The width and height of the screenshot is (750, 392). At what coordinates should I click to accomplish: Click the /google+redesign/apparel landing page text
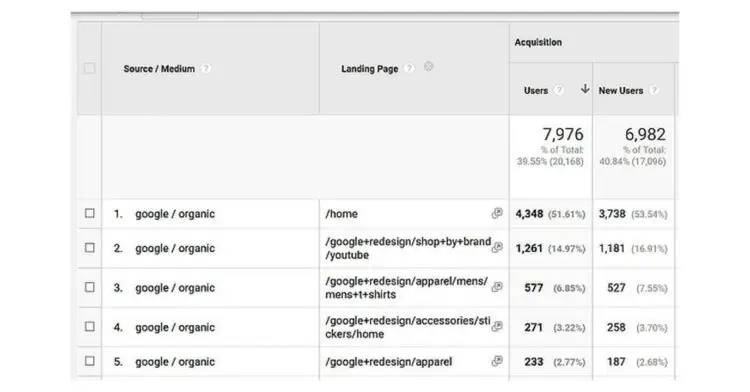[x=388, y=362]
